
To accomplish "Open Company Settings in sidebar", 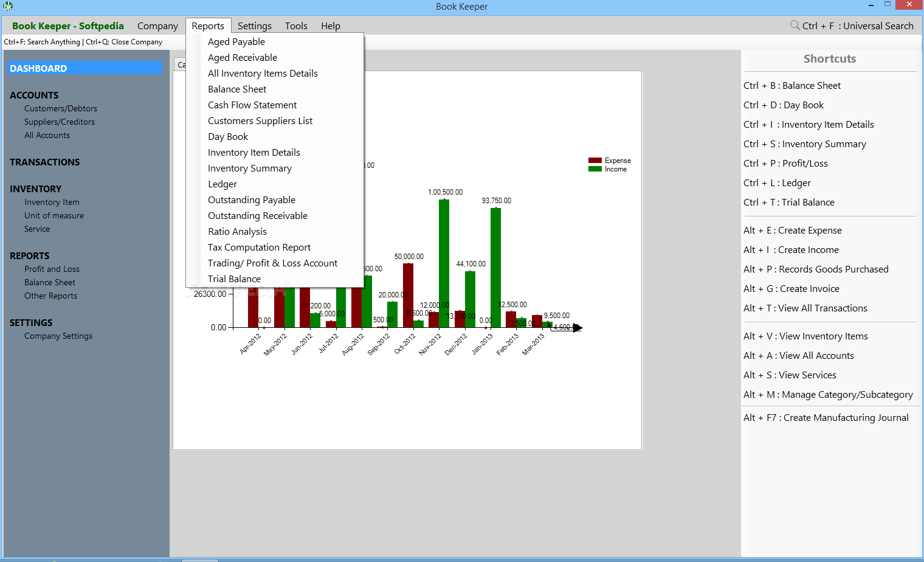I will point(58,336).
